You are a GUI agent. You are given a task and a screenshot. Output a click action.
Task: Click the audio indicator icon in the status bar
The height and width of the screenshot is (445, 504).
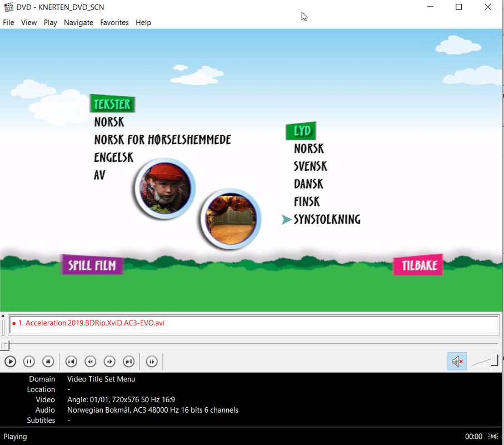493,436
